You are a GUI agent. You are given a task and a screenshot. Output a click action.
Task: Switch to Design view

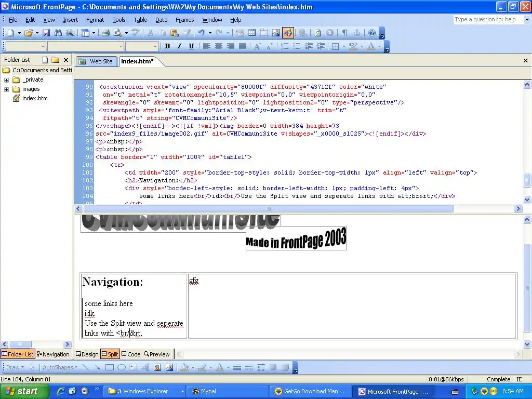click(87, 354)
